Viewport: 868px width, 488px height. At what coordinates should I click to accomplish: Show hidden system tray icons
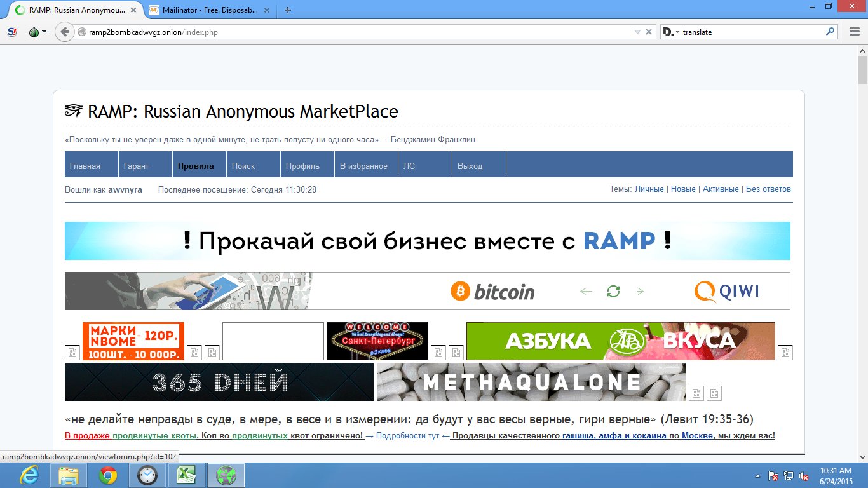[757, 476]
